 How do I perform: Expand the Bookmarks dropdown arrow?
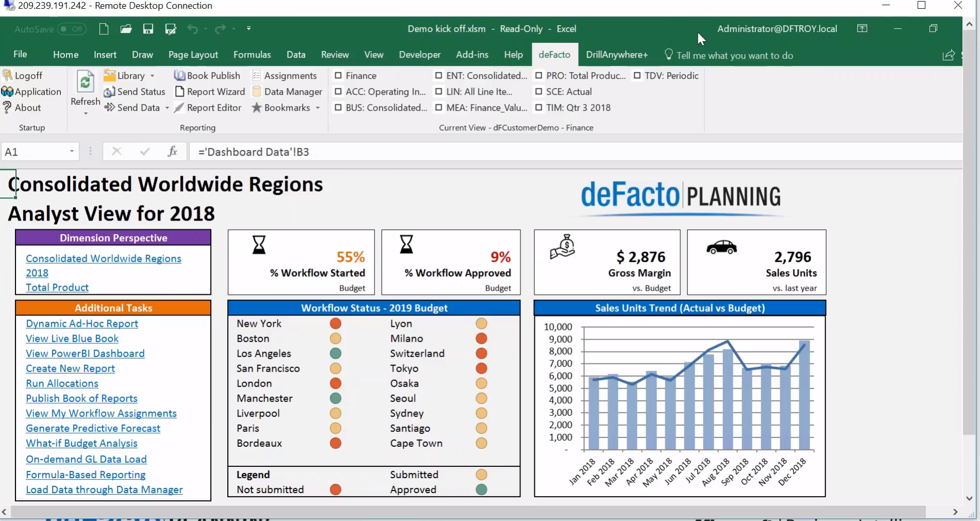click(x=318, y=108)
